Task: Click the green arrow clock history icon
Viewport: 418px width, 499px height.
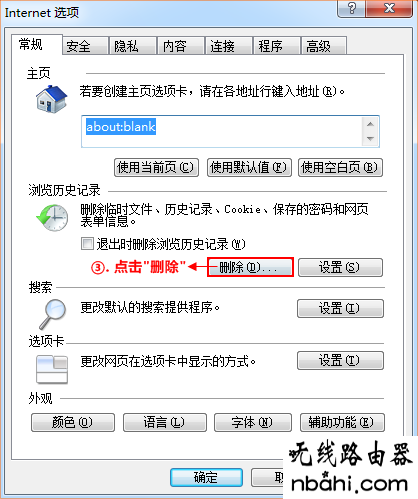Action: tap(52, 218)
